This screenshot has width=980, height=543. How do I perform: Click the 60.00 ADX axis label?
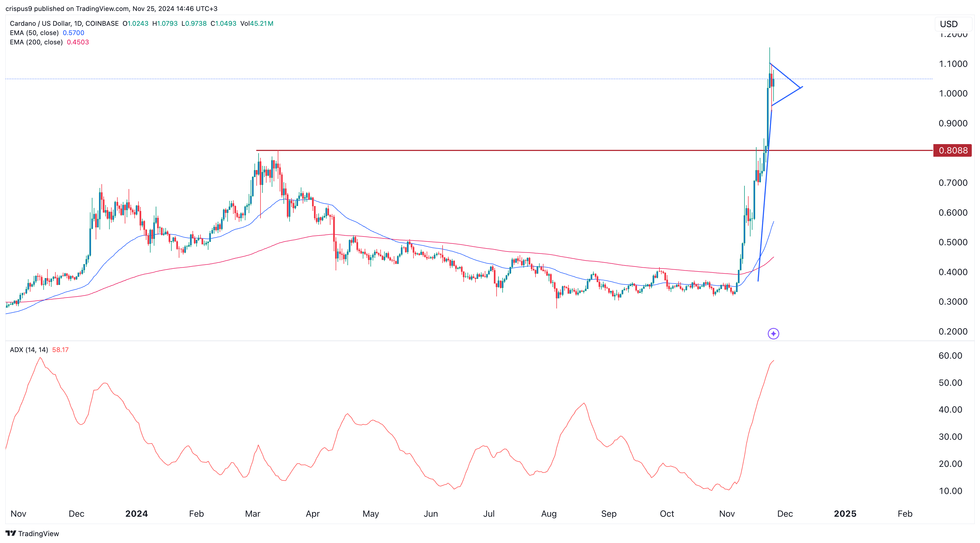[x=950, y=356]
